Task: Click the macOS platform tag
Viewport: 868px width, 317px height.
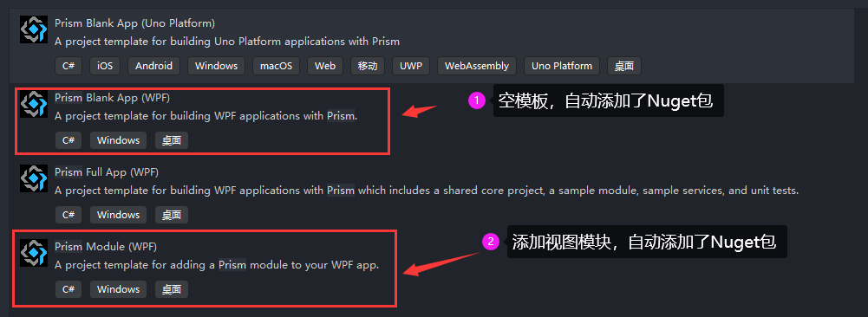Action: (x=277, y=66)
